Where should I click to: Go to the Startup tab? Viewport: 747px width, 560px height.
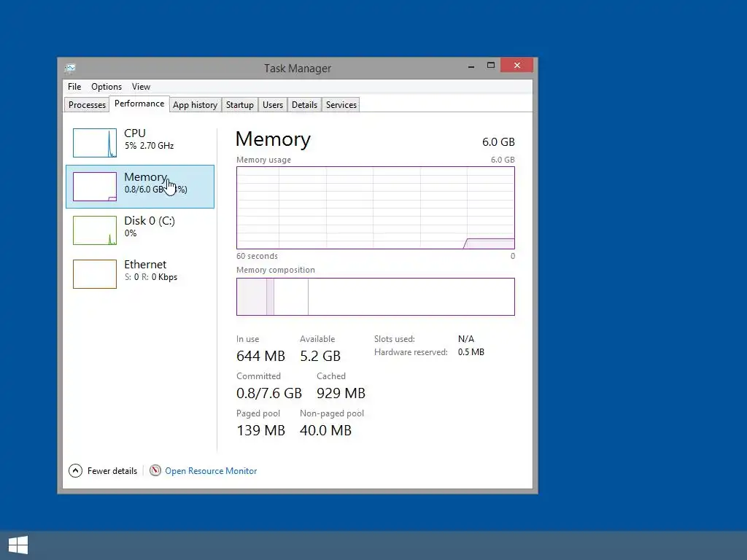click(x=239, y=105)
